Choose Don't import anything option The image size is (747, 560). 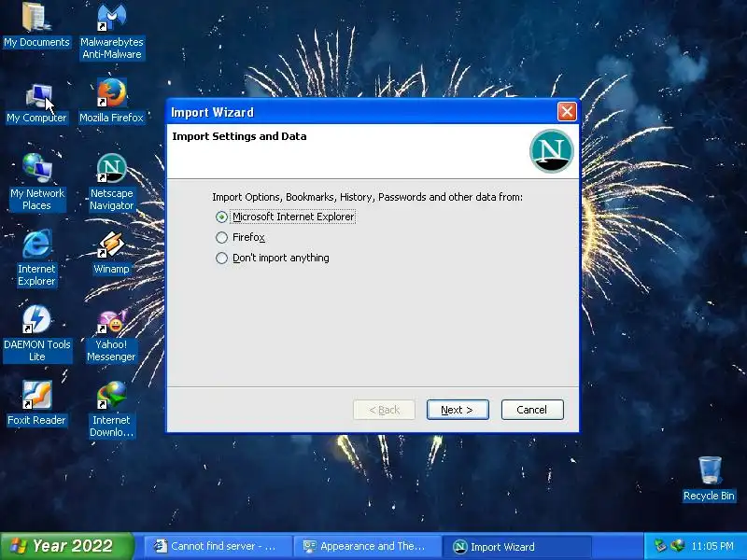pos(272,258)
